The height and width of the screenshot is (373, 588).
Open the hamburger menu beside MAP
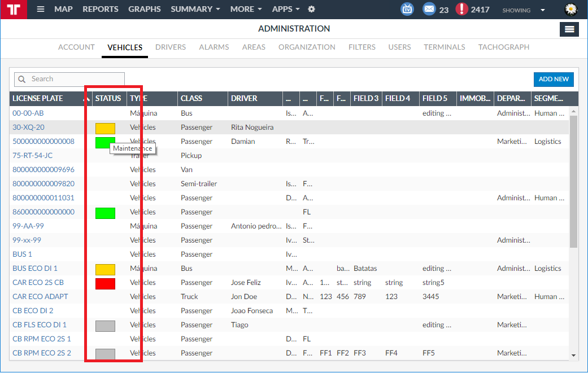(x=41, y=10)
